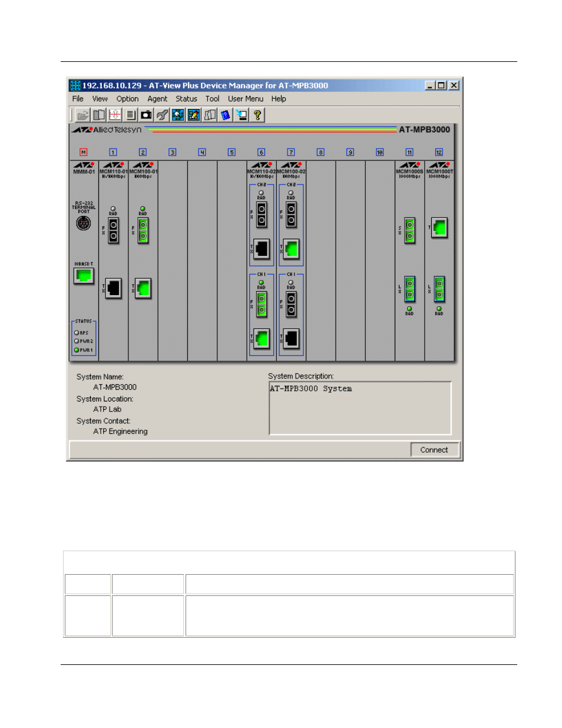The width and height of the screenshot is (562, 728).
Task: Open the File menu
Action: [78, 99]
